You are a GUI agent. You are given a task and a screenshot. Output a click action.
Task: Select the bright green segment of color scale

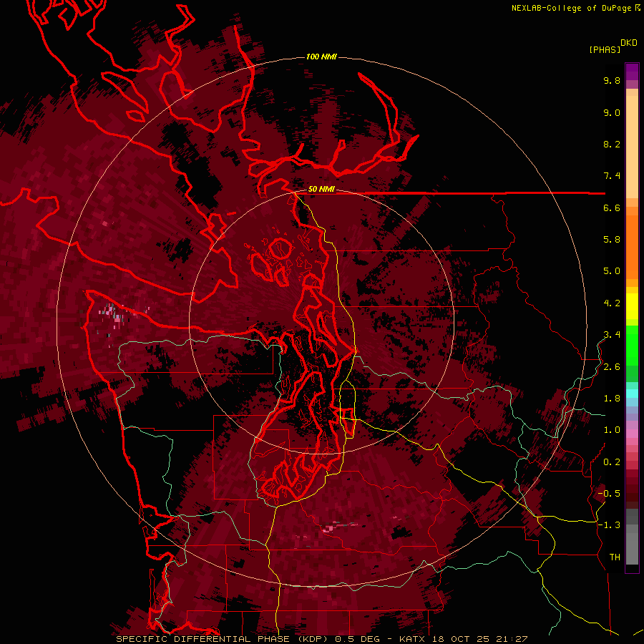pyautogui.click(x=632, y=346)
